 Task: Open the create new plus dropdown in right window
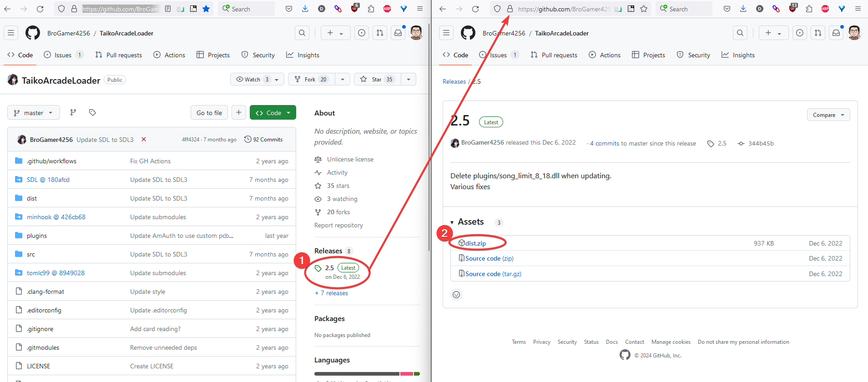(x=773, y=33)
